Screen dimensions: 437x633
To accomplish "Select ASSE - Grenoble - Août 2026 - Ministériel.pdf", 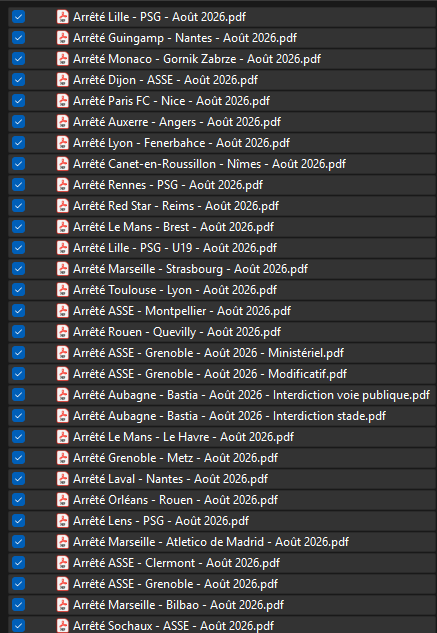I will click(208, 353).
